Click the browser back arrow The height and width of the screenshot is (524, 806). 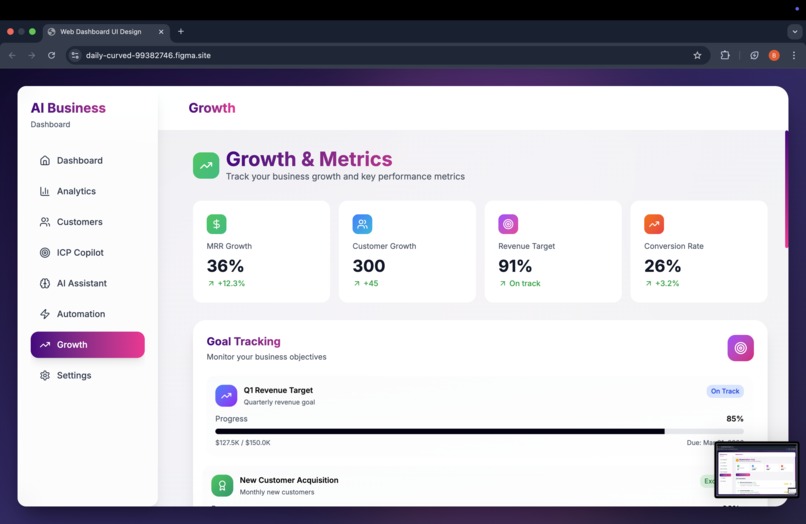(x=12, y=56)
